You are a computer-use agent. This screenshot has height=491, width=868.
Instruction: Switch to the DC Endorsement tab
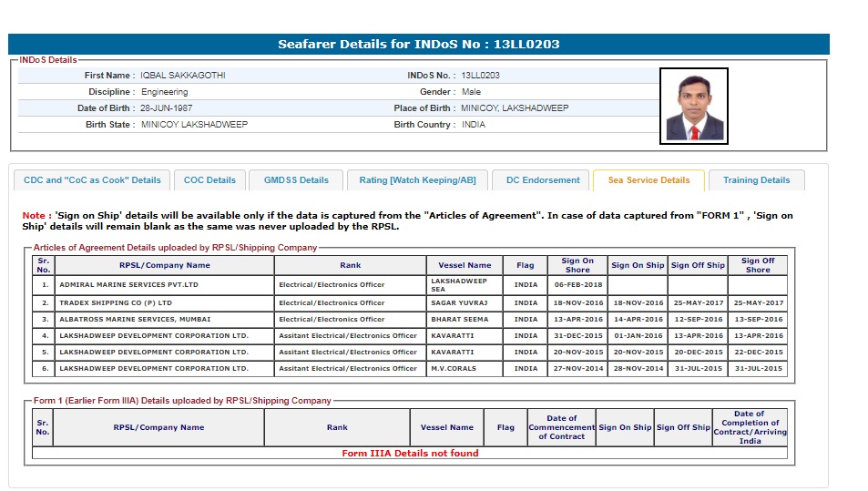[542, 180]
